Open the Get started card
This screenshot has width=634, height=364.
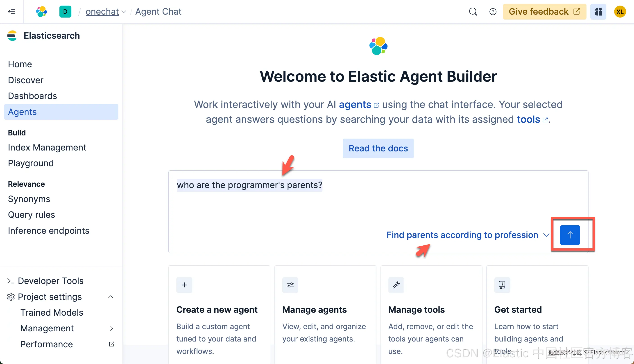tap(537, 315)
